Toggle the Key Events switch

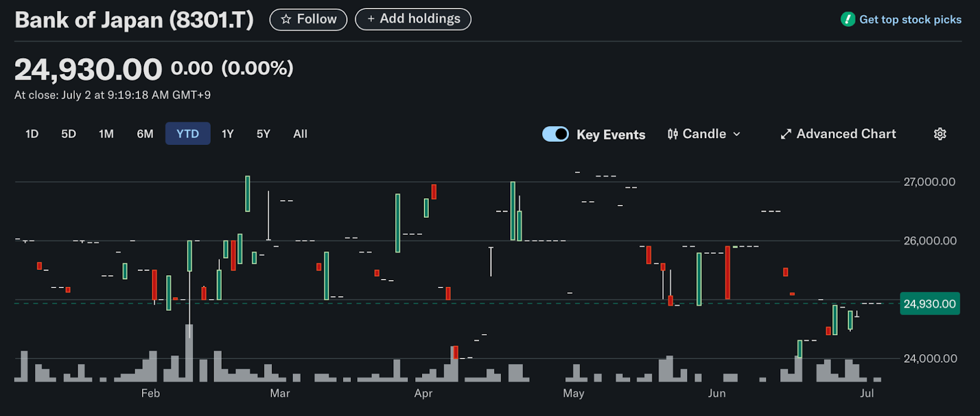(556, 134)
